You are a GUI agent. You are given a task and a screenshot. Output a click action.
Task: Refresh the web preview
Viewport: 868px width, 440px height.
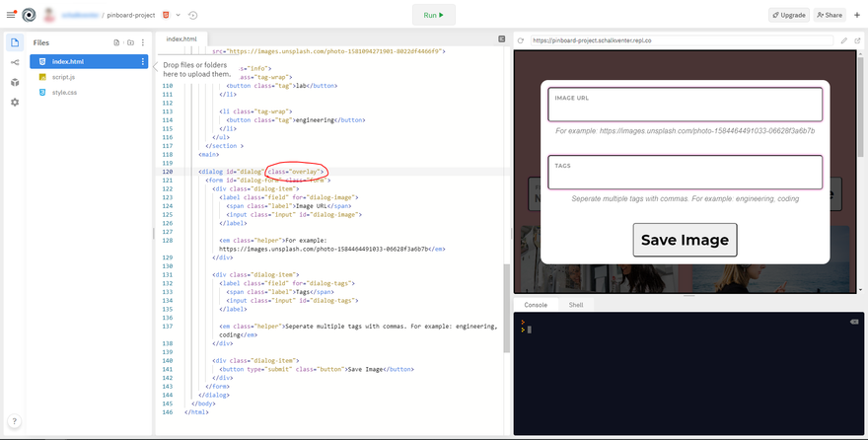521,40
